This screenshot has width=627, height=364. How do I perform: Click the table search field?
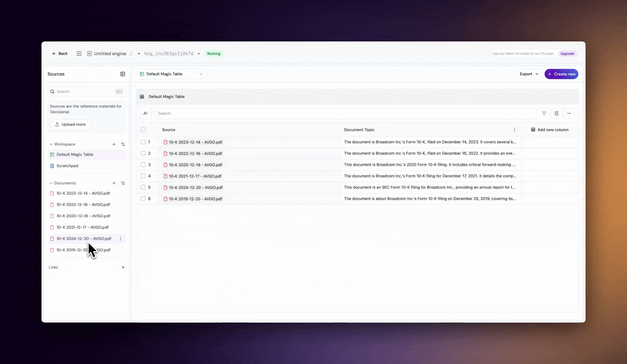(x=345, y=114)
